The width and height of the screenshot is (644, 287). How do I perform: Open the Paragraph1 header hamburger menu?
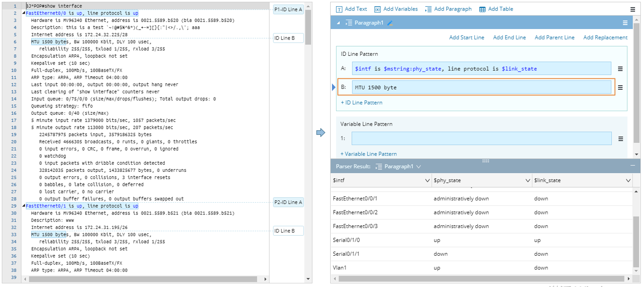click(x=625, y=23)
